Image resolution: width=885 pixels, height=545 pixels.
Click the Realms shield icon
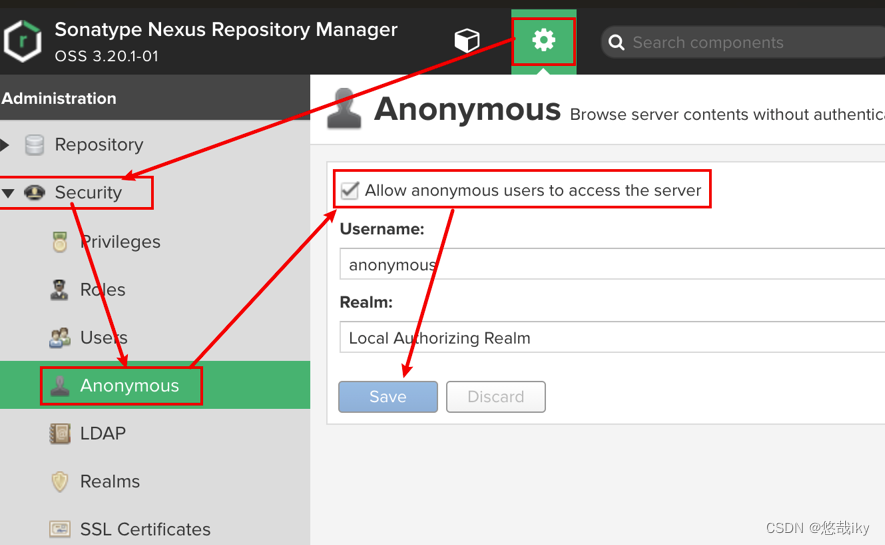point(60,481)
